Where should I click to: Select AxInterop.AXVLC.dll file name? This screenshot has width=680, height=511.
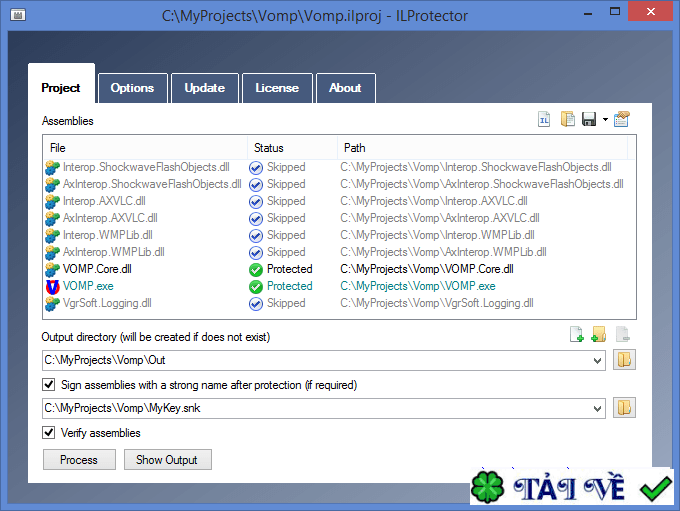click(x=110, y=218)
